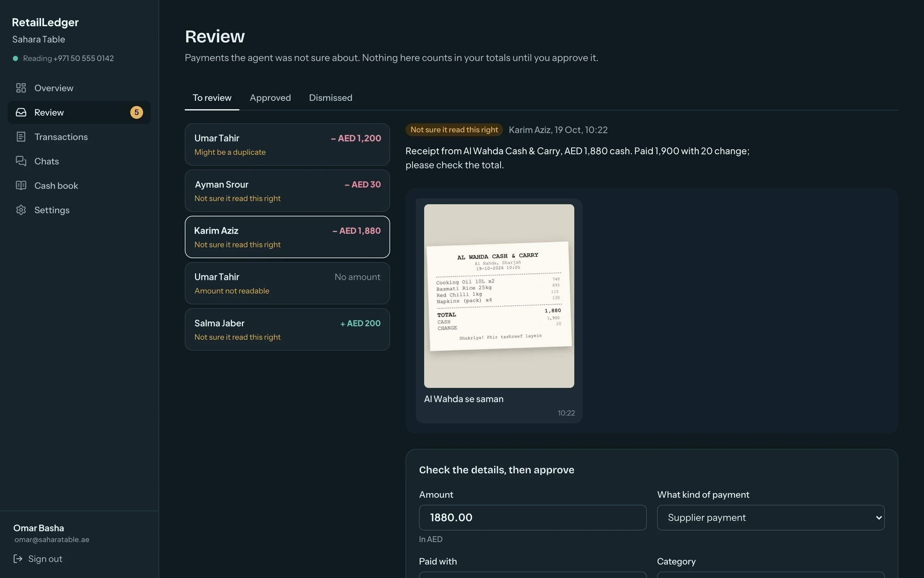Click the Al Wahda se saman caption
The height and width of the screenshot is (578, 924).
click(x=464, y=399)
